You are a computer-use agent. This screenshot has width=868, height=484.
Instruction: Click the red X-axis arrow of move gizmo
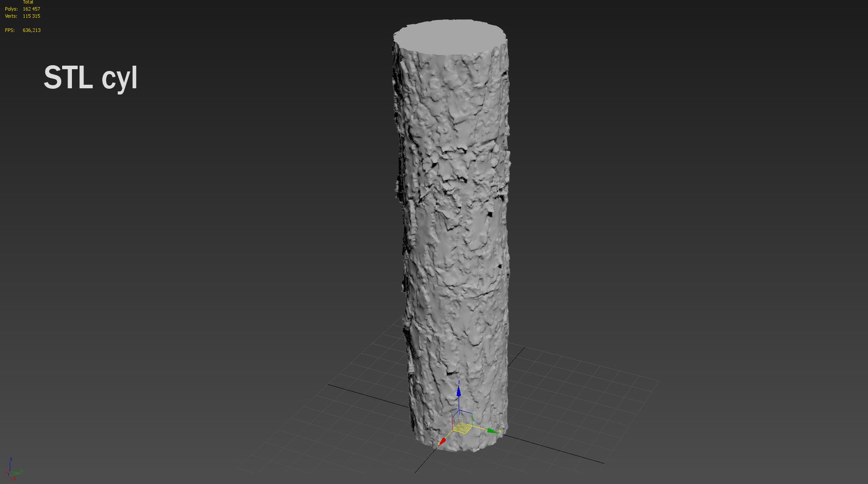442,441
